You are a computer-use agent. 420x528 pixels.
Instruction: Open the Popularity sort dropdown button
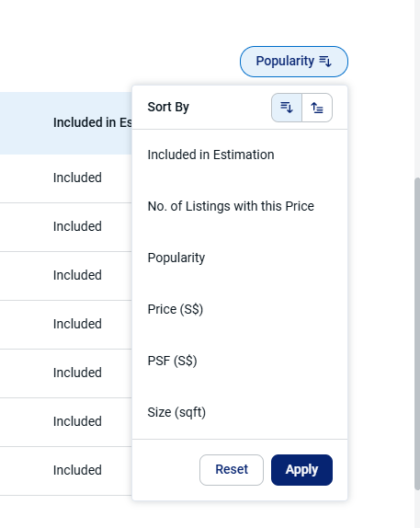[x=294, y=62]
